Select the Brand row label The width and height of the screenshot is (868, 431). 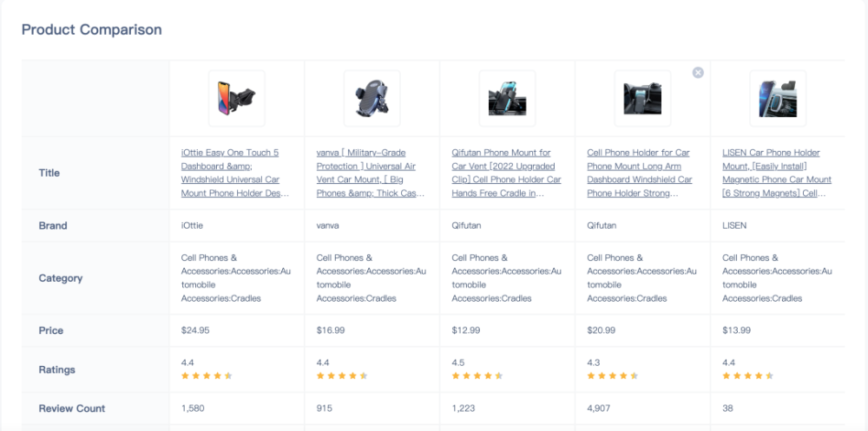[x=53, y=225]
